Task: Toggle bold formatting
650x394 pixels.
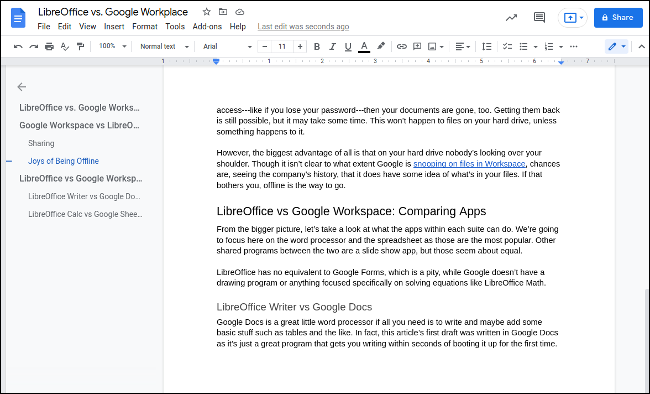Action: pyautogui.click(x=317, y=46)
